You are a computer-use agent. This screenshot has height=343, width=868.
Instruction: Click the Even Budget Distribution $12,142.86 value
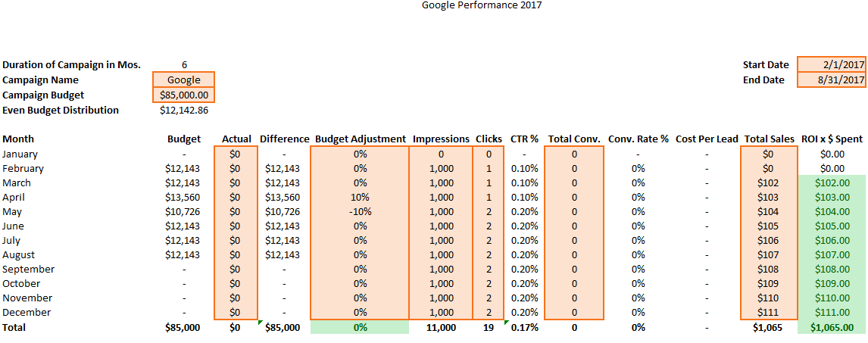click(x=184, y=110)
